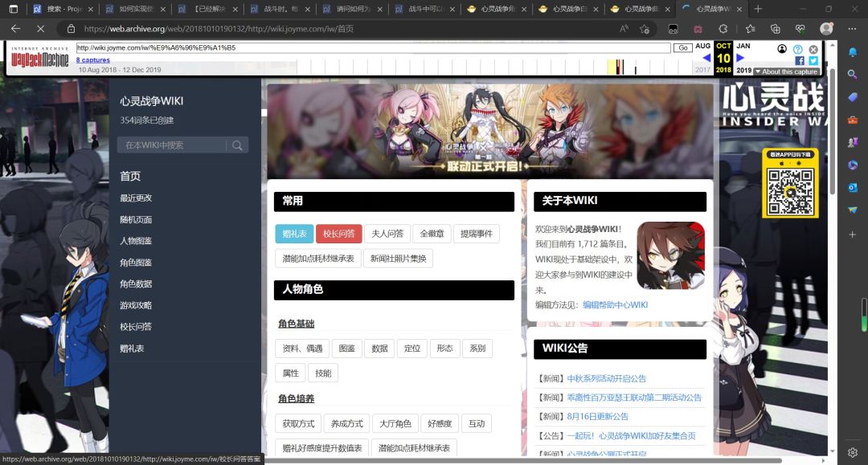This screenshot has height=465, width=868.
Task: Open the Favorites list icon
Action: point(750,29)
